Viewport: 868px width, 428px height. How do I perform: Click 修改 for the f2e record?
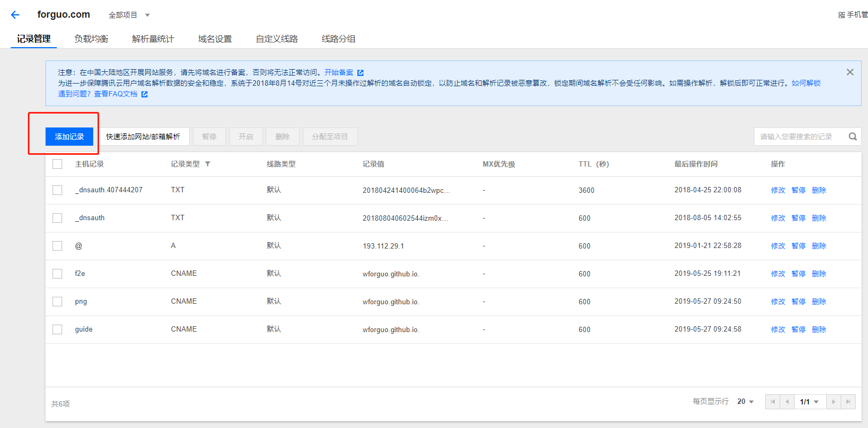(x=778, y=274)
